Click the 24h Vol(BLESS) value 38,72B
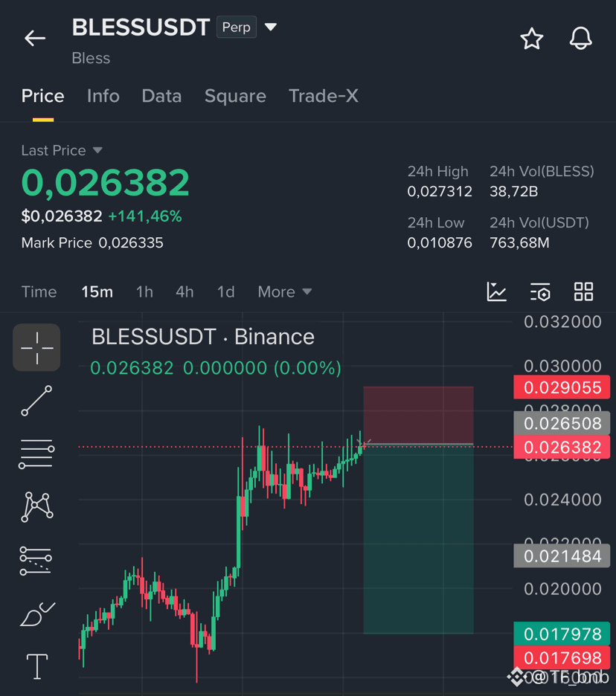 click(514, 191)
